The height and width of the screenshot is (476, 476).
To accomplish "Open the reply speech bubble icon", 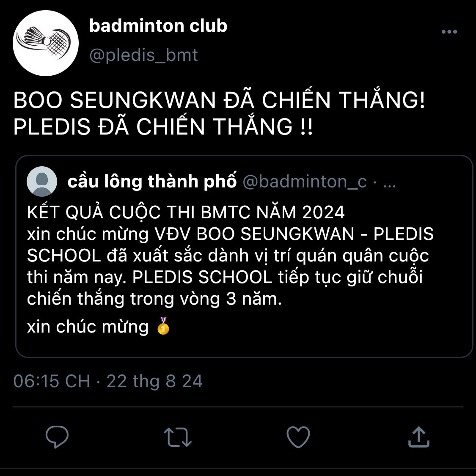I will tap(57, 437).
